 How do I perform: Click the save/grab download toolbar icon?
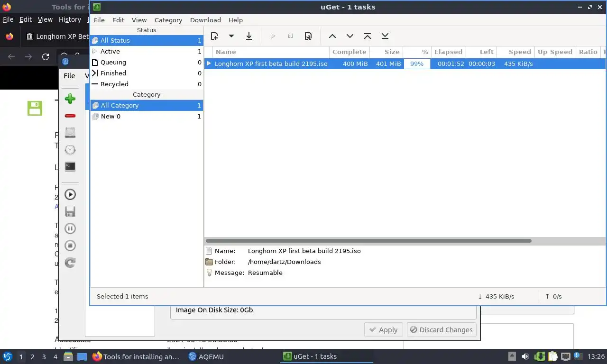pos(248,36)
